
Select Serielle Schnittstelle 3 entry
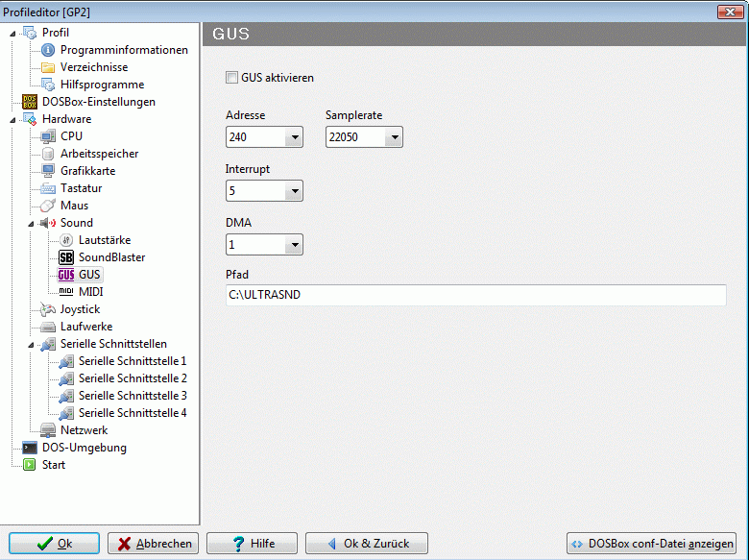[133, 396]
